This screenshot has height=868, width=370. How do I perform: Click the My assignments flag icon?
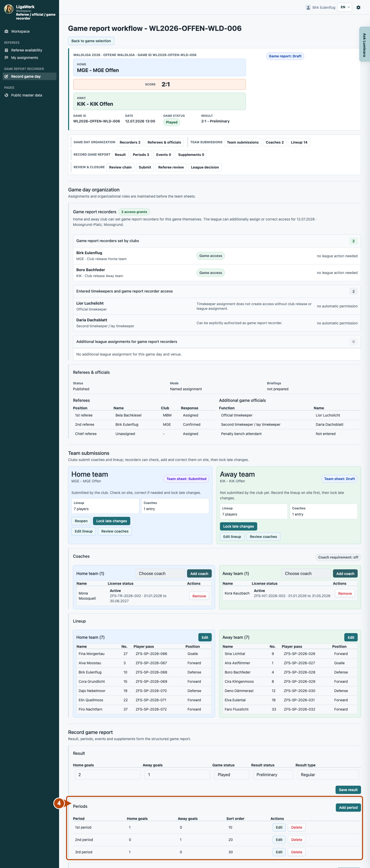[6, 58]
